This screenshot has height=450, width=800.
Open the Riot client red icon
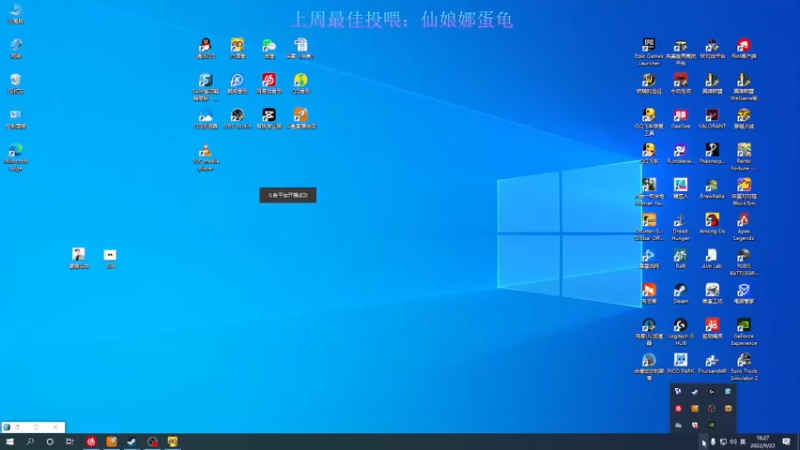click(743, 48)
